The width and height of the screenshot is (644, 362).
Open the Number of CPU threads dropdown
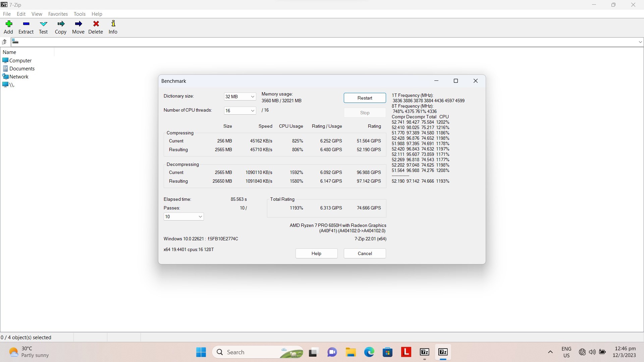pyautogui.click(x=240, y=111)
